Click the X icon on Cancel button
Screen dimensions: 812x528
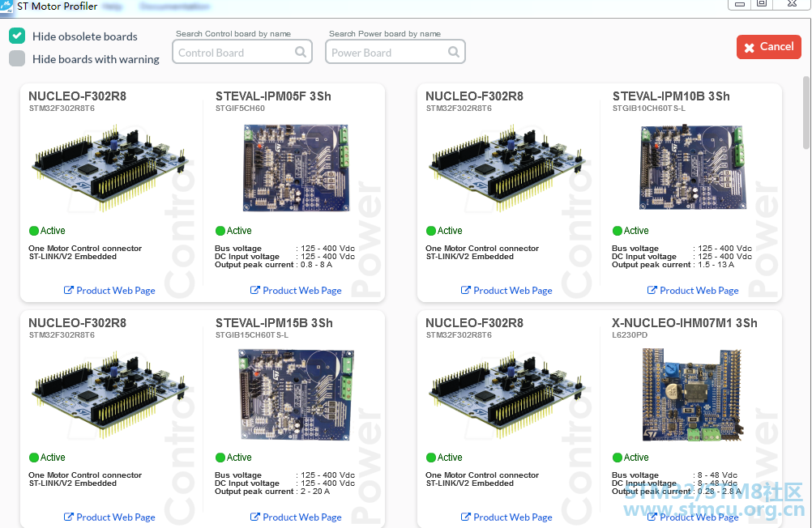[750, 48]
